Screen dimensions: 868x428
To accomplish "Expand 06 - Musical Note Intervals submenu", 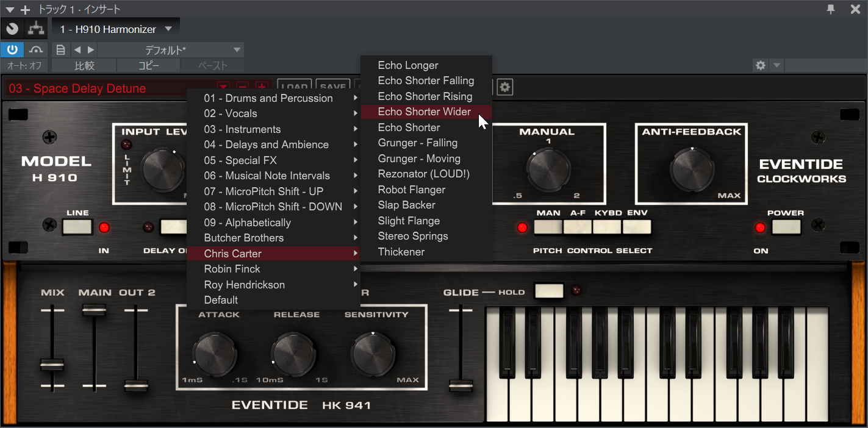I will [274, 176].
